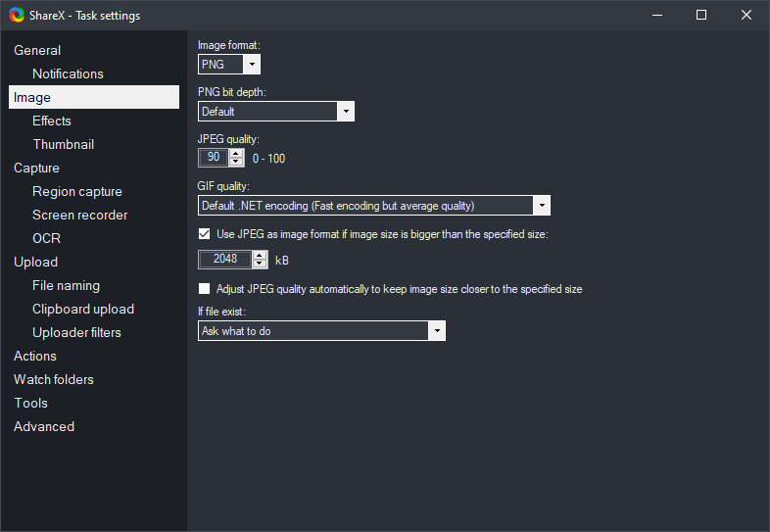Image resolution: width=770 pixels, height=532 pixels.
Task: Select General in the sidebar
Action: tap(37, 50)
